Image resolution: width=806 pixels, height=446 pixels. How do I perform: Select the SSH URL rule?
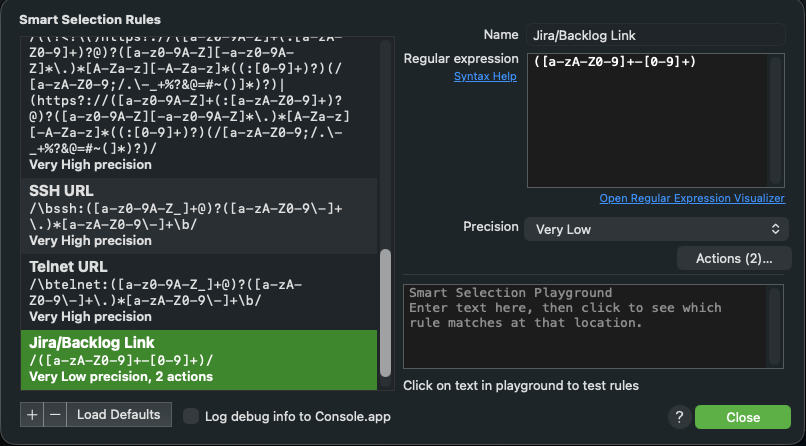tap(199, 216)
